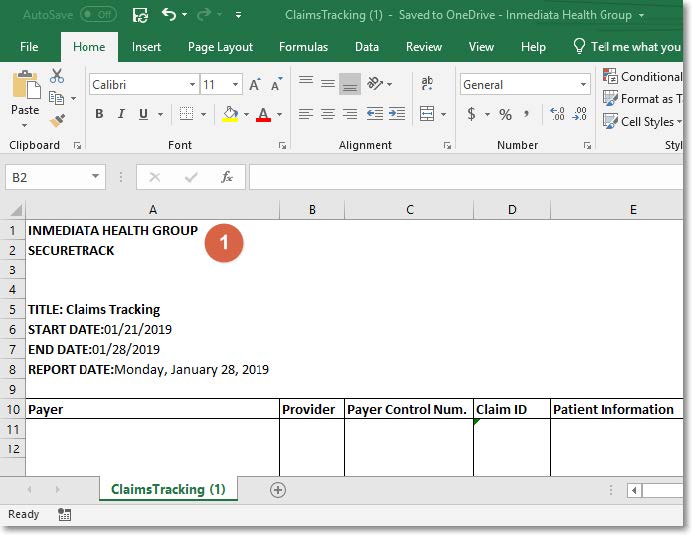Add a new sheet with plus icon
Image resolution: width=692 pixels, height=535 pixels.
pyautogui.click(x=278, y=489)
